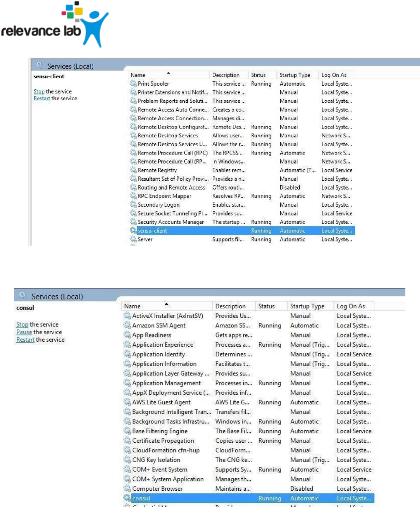This screenshot has width=420, height=507.
Task: Select Security Accounts Manager gear icon
Action: pyautogui.click(x=133, y=222)
